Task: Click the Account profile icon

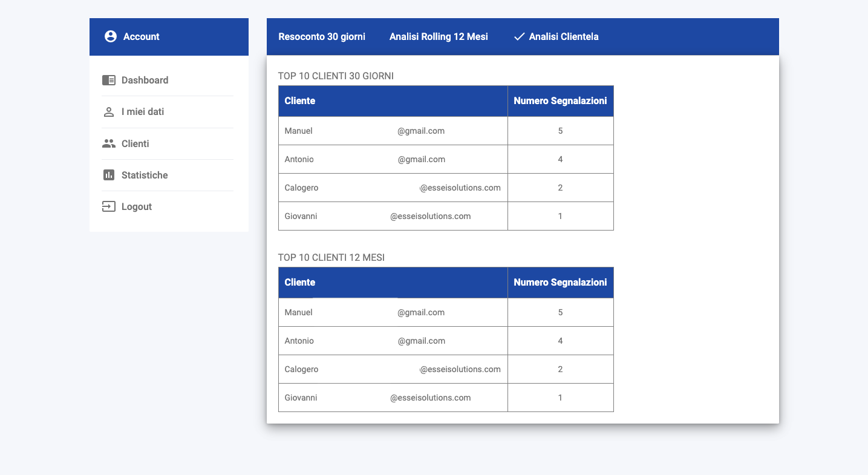Action: click(110, 36)
